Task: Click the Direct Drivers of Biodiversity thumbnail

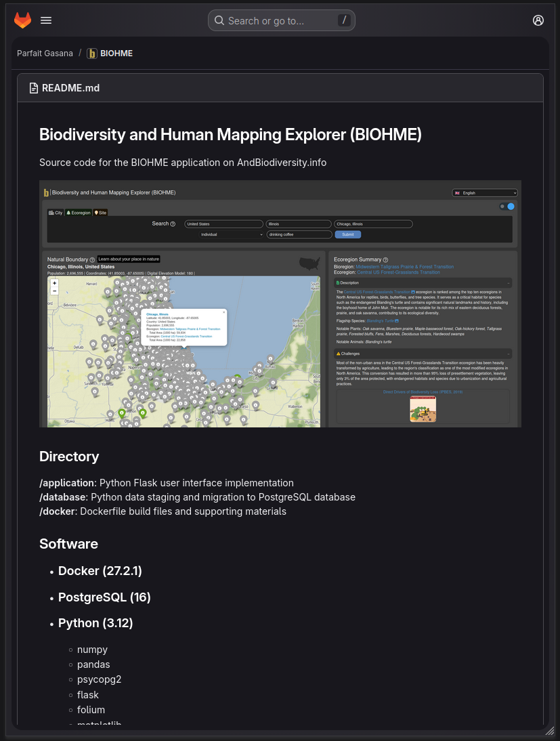Action: pyautogui.click(x=423, y=408)
